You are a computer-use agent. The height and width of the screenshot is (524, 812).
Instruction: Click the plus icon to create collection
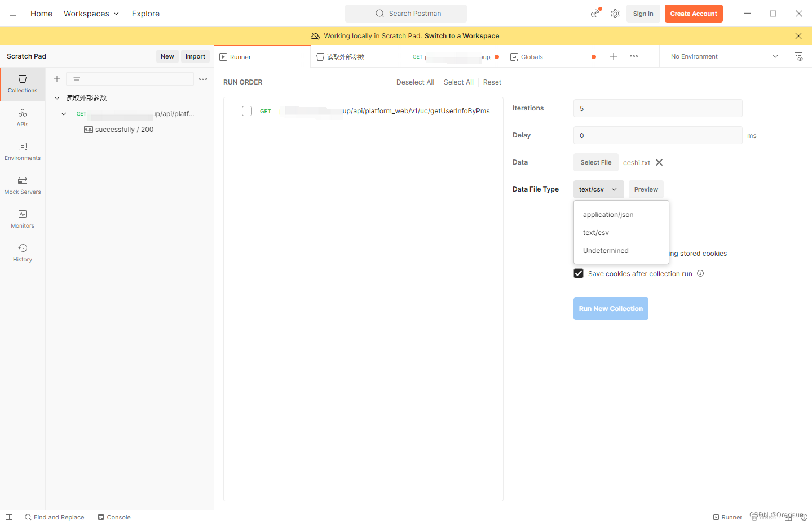point(57,79)
